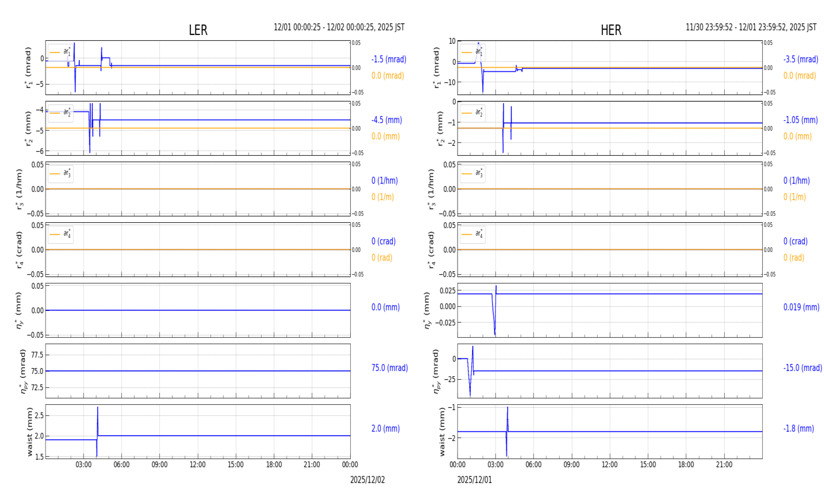Screen dimensions: 824x504
Task: Click the HER plot column title
Action: tap(611, 30)
